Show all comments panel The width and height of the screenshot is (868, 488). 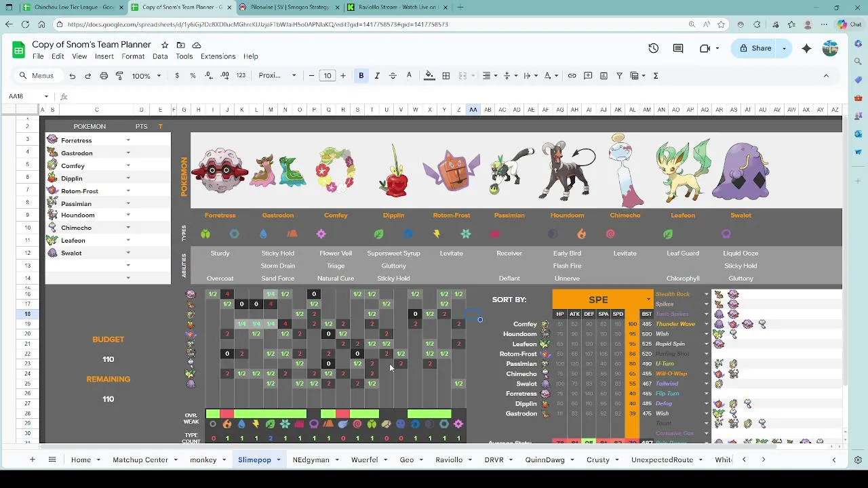(678, 49)
